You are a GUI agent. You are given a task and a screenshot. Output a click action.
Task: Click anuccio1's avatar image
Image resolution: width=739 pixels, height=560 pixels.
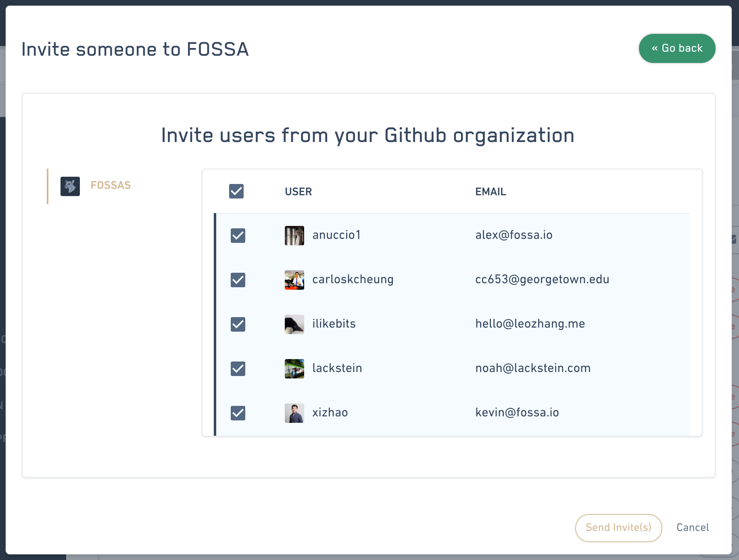tap(294, 236)
